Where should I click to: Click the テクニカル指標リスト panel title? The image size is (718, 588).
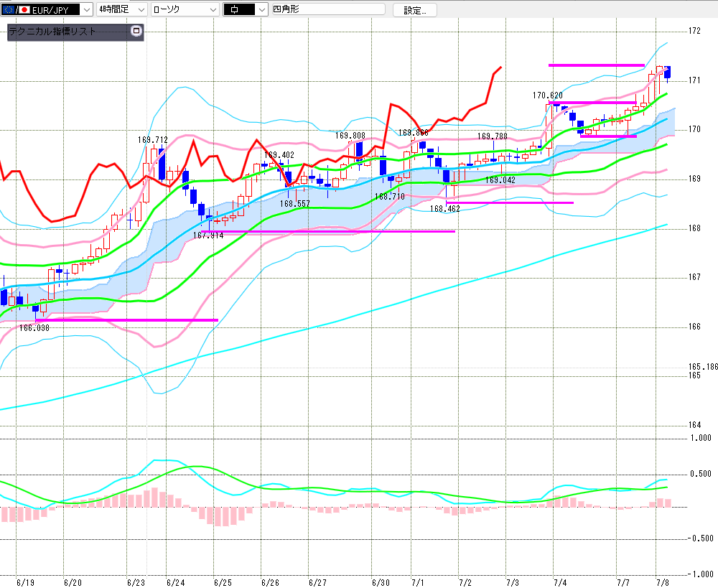point(52,31)
